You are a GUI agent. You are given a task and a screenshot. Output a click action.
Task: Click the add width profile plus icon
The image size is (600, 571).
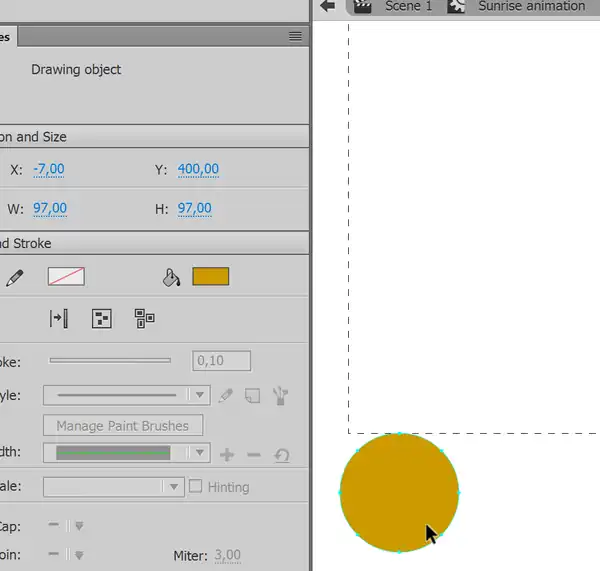pyautogui.click(x=227, y=455)
